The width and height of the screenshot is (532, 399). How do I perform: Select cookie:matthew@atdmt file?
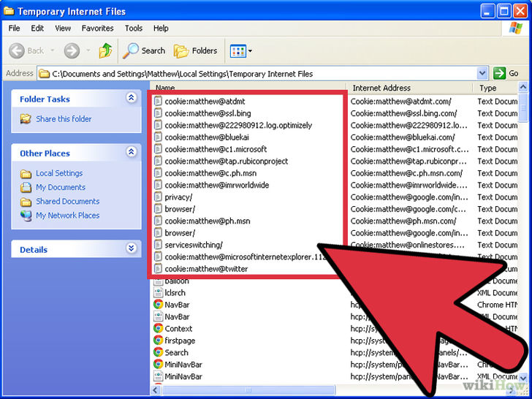[x=205, y=102]
